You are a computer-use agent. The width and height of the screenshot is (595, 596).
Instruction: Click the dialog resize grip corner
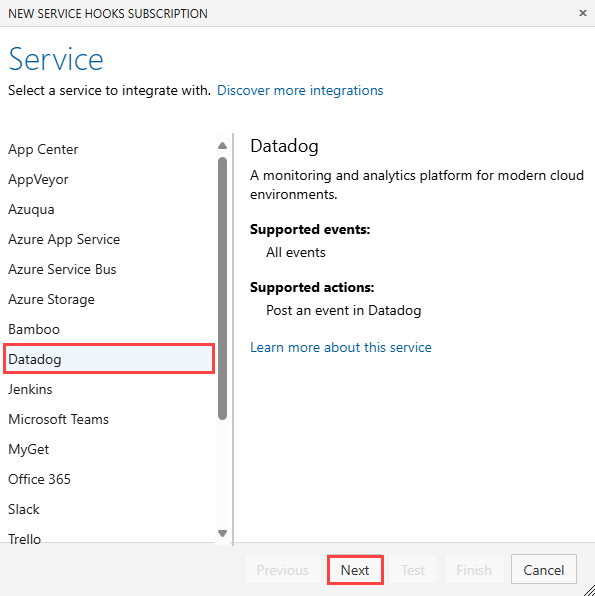[589, 590]
